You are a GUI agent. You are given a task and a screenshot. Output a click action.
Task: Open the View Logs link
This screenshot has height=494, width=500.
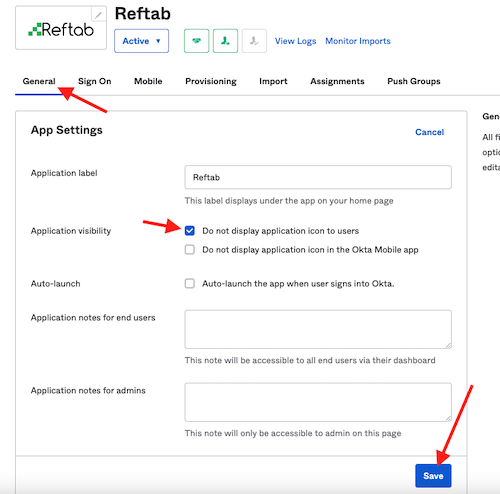[295, 41]
